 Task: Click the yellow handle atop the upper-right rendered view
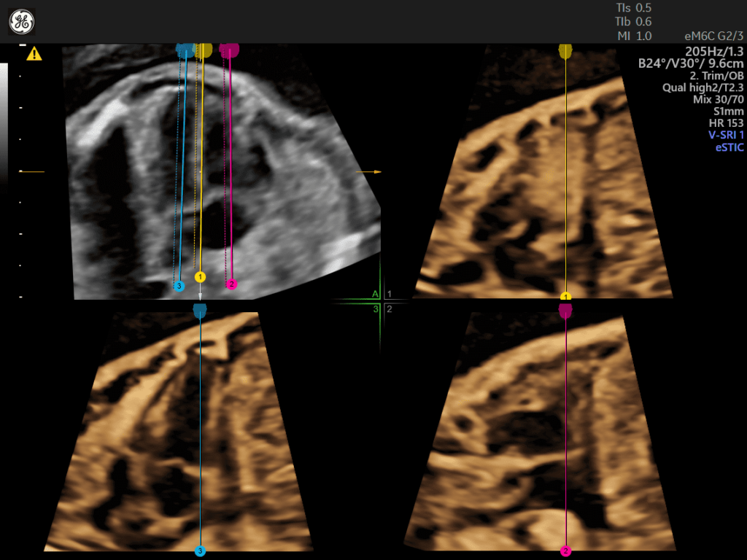tap(565, 50)
